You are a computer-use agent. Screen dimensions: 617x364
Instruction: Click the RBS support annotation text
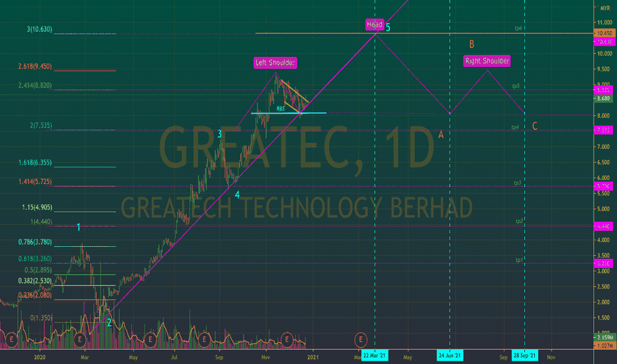click(280, 109)
